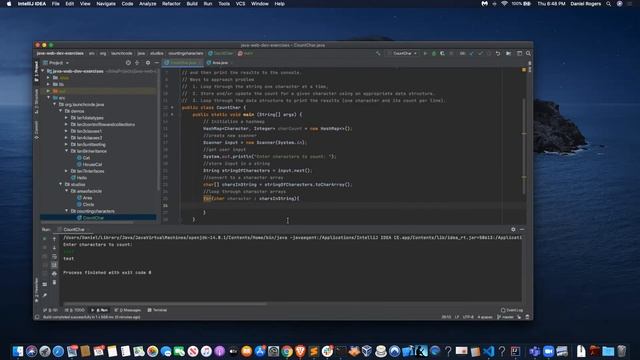
Task: Hide the Project panel with minus icon
Action: 156,63
